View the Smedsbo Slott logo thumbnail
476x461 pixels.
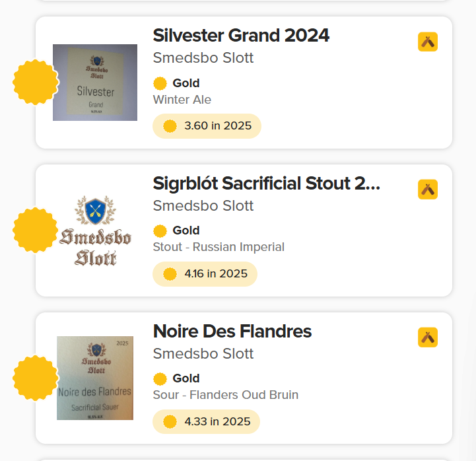[95, 230]
